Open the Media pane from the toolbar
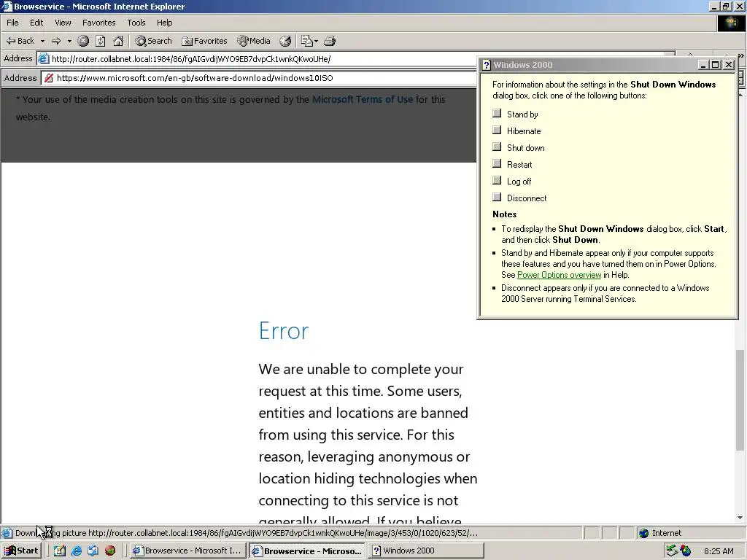 coord(254,41)
